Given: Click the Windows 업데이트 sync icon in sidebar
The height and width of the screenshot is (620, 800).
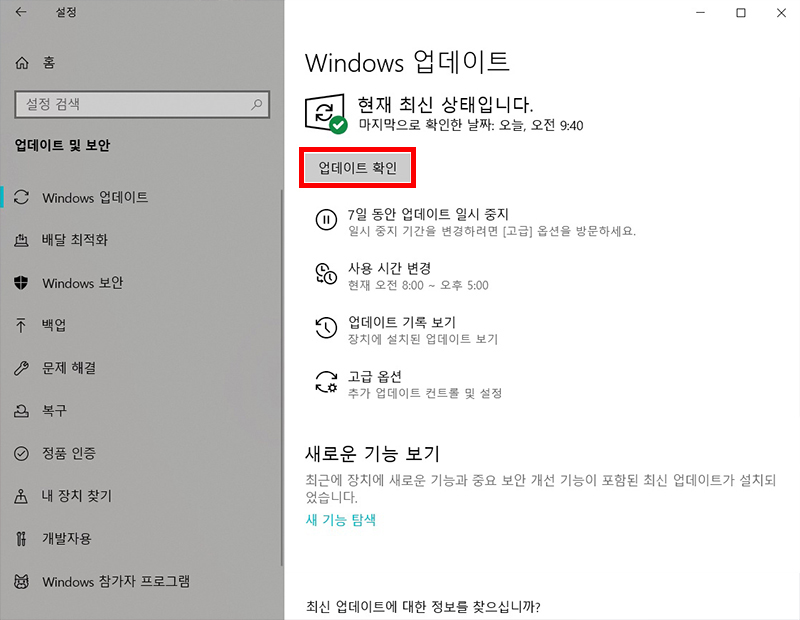Looking at the screenshot, I should click(21, 197).
